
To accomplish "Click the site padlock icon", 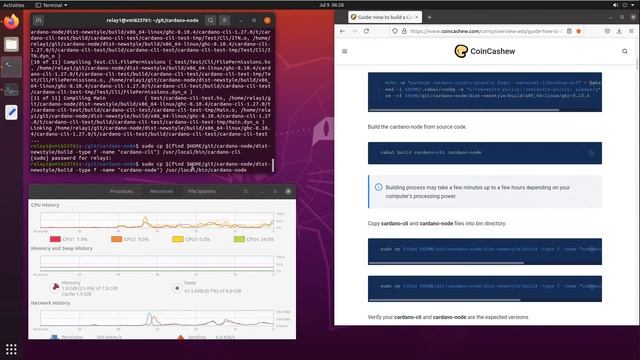I will [404, 31].
